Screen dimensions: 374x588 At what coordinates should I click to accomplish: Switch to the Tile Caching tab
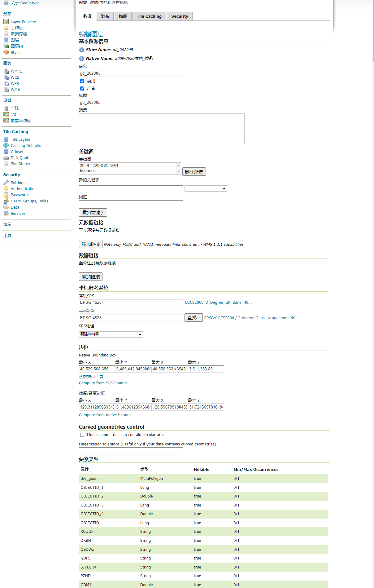149,16
